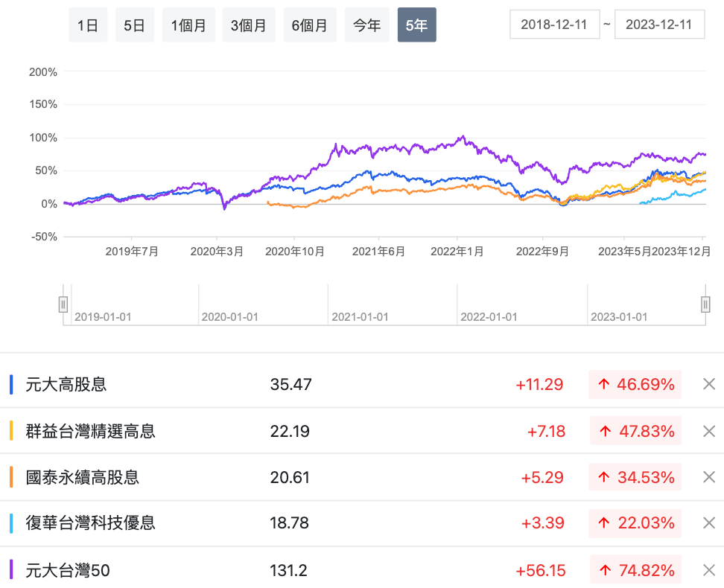Screen dimensions: 724x588
Task: Click the 2019-01-01 label in range navigator
Action: tap(103, 317)
